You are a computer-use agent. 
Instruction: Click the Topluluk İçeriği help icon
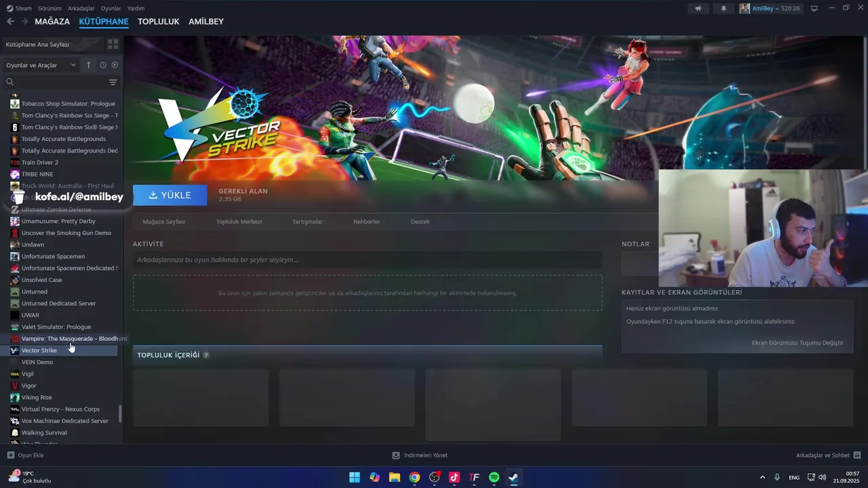point(206,355)
